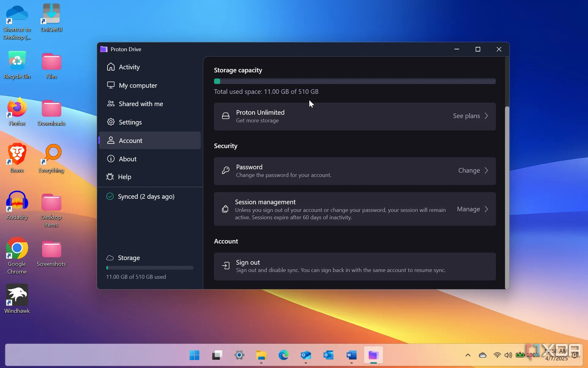Viewport: 588px width, 368px height.
Task: Open Help in the sidebar
Action: coord(150,177)
